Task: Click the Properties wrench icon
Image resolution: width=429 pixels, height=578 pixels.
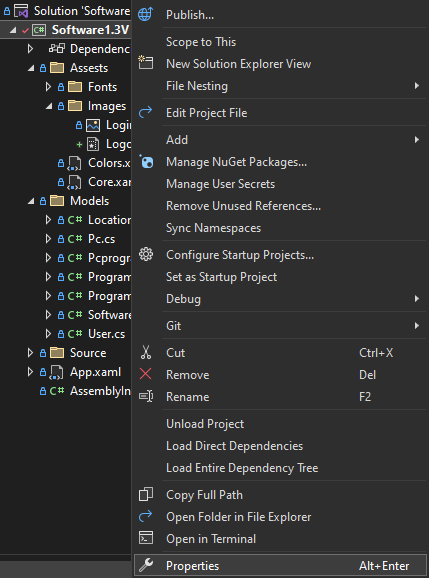Action: (x=146, y=565)
